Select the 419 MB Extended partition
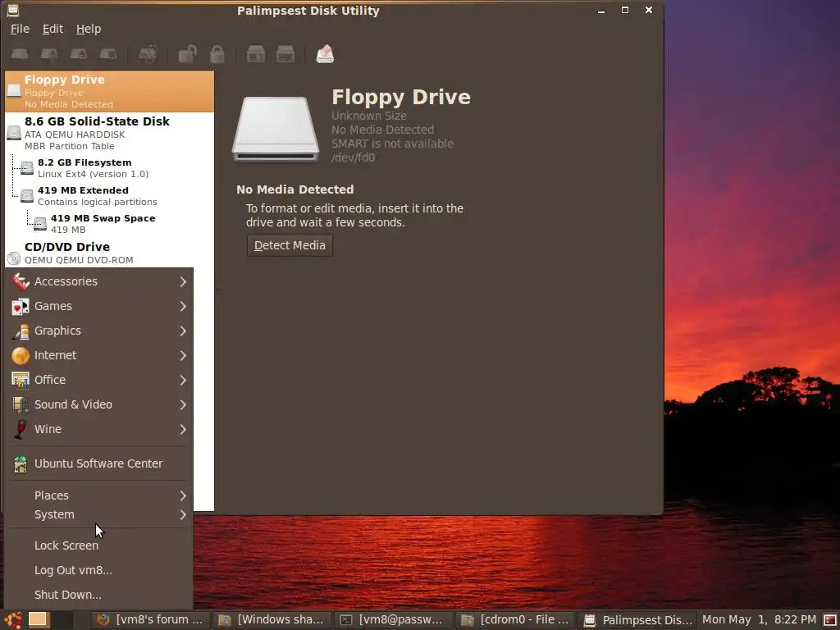 (109, 195)
